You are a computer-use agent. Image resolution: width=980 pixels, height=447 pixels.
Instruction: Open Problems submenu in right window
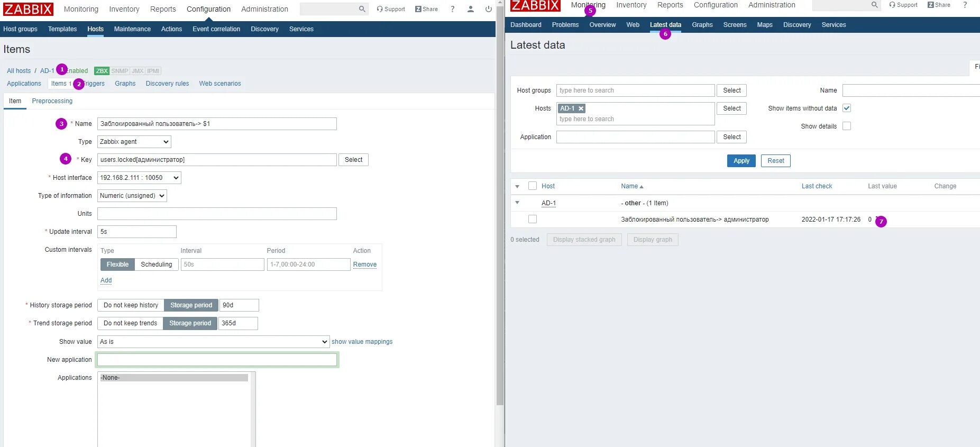pos(565,25)
